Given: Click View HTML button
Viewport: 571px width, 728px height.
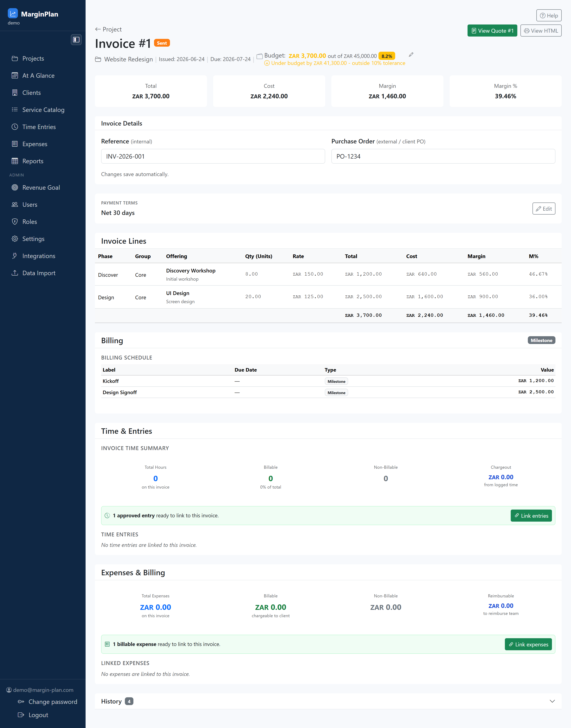Looking at the screenshot, I should pos(541,31).
